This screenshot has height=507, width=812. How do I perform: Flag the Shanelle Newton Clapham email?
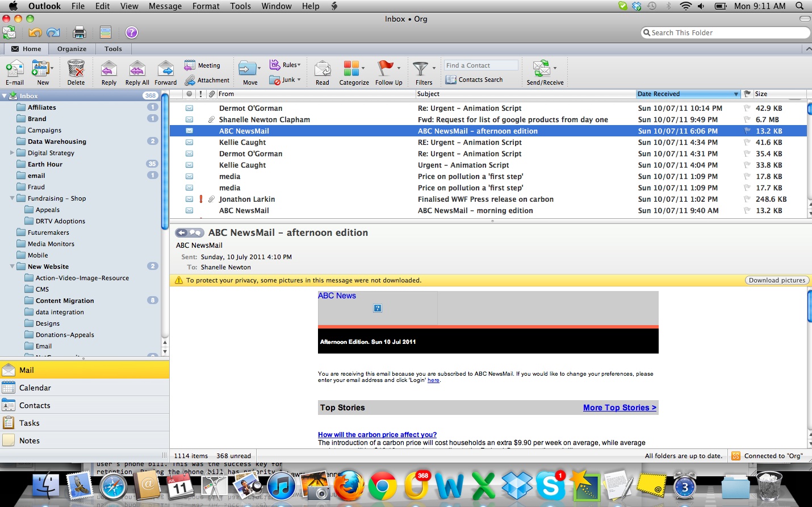pos(747,119)
